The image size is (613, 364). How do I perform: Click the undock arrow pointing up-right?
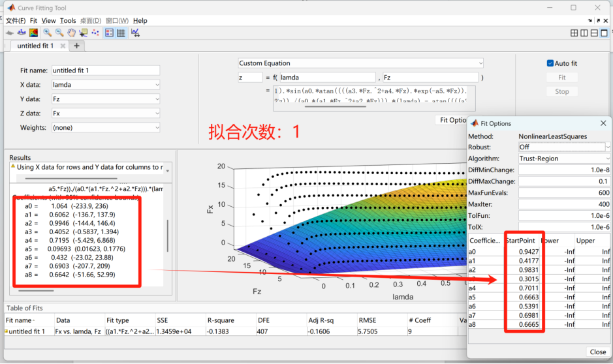pyautogui.click(x=598, y=20)
